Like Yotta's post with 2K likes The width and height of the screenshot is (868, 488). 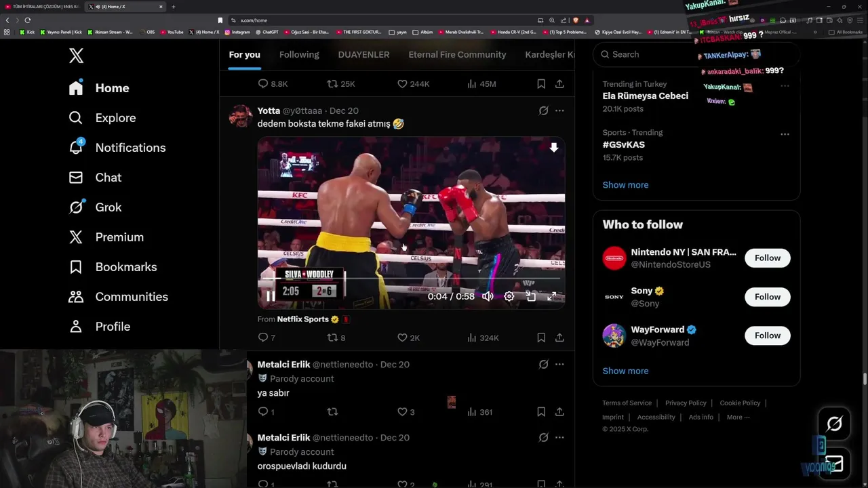(x=408, y=338)
